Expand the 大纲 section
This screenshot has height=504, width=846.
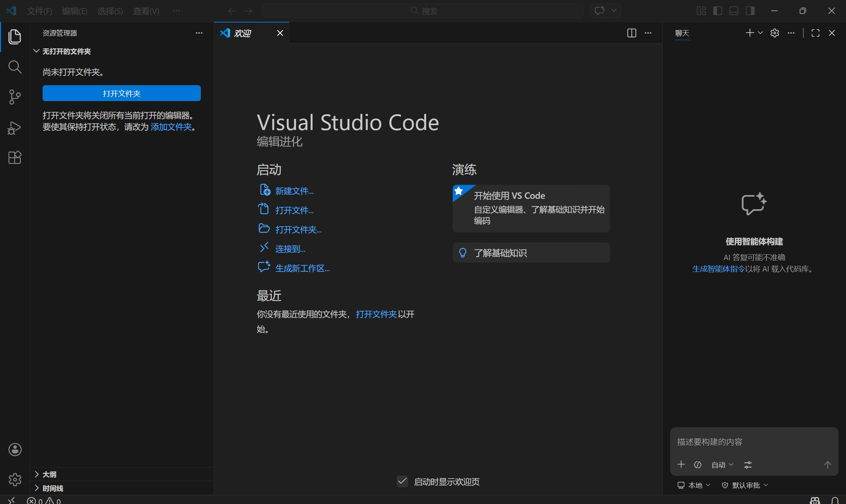[49, 474]
